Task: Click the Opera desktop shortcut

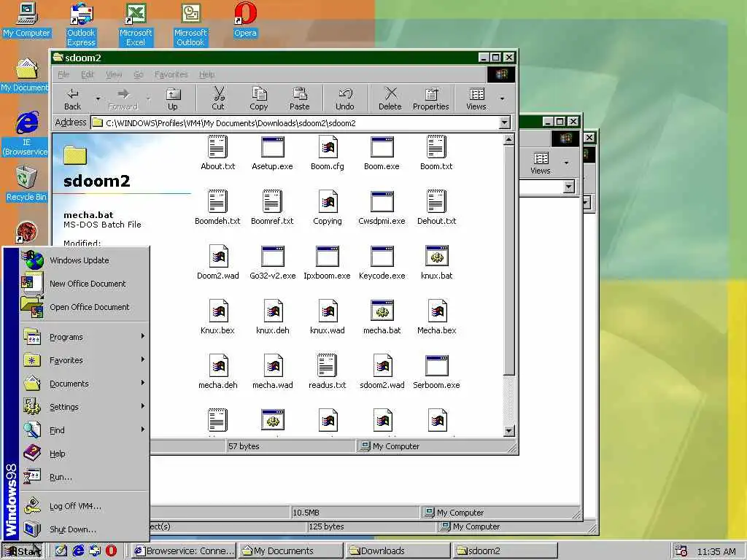Action: [x=245, y=20]
